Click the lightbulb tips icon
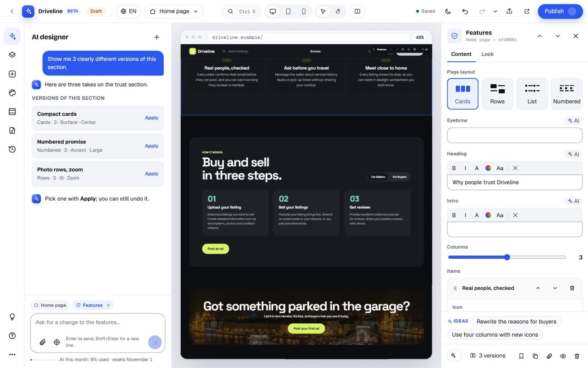 (x=12, y=317)
